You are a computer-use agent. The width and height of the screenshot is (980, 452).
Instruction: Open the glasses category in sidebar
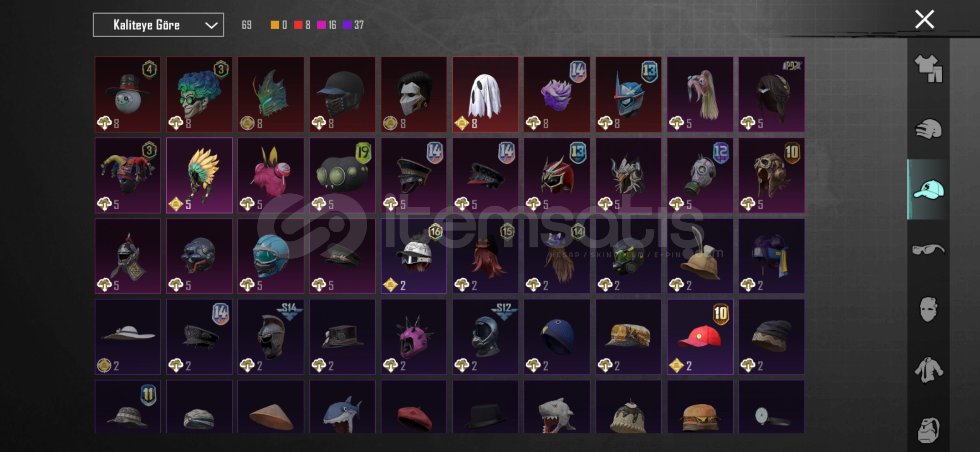pos(928,249)
